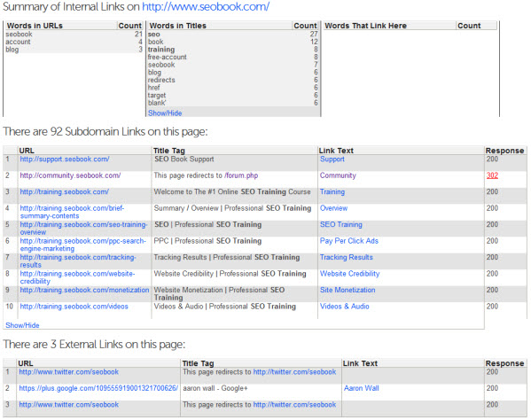Open the tracking-results training URL
The width and height of the screenshot is (531, 420).
pos(78,261)
